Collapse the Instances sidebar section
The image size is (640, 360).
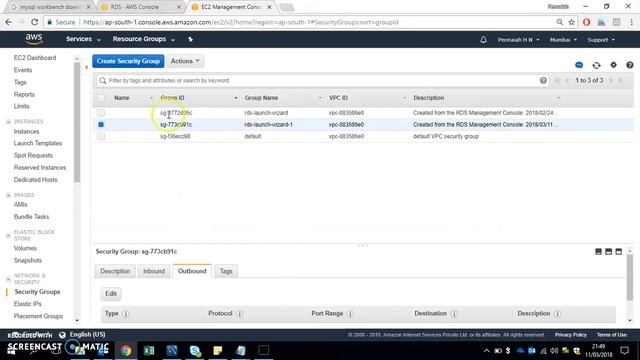pyautogui.click(x=8, y=122)
